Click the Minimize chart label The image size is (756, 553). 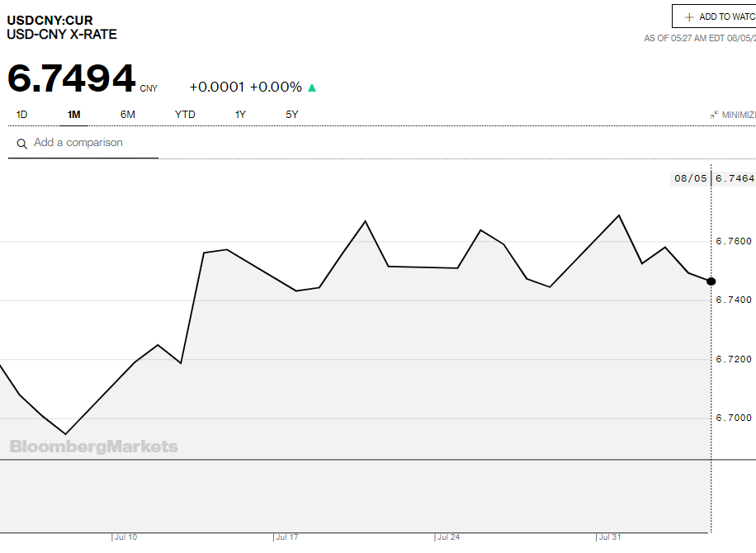[738, 115]
